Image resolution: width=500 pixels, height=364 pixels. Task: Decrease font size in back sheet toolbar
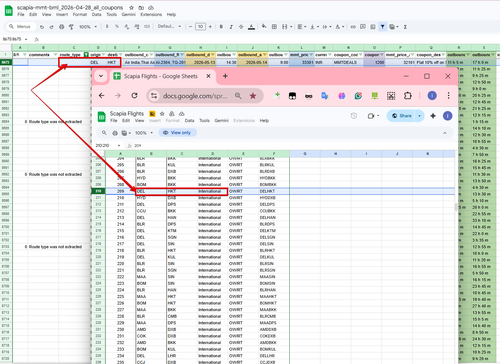(190, 27)
